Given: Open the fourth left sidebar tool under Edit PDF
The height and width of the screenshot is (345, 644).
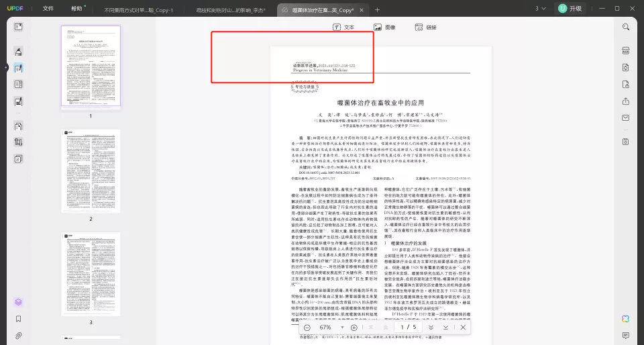Looking at the screenshot, I should tap(18, 85).
